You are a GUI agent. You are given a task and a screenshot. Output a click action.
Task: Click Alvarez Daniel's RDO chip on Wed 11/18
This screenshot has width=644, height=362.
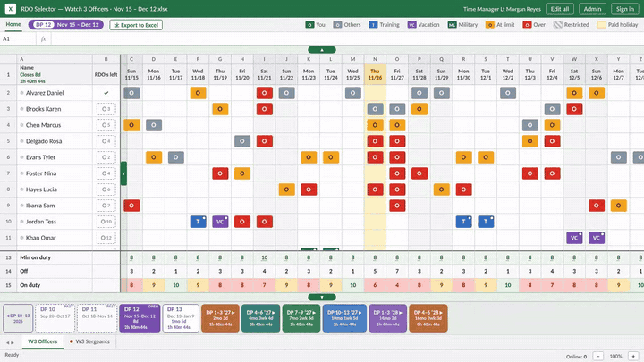[x=198, y=93]
